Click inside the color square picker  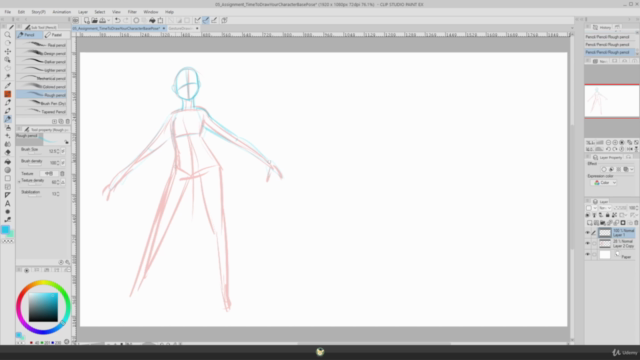point(43,307)
